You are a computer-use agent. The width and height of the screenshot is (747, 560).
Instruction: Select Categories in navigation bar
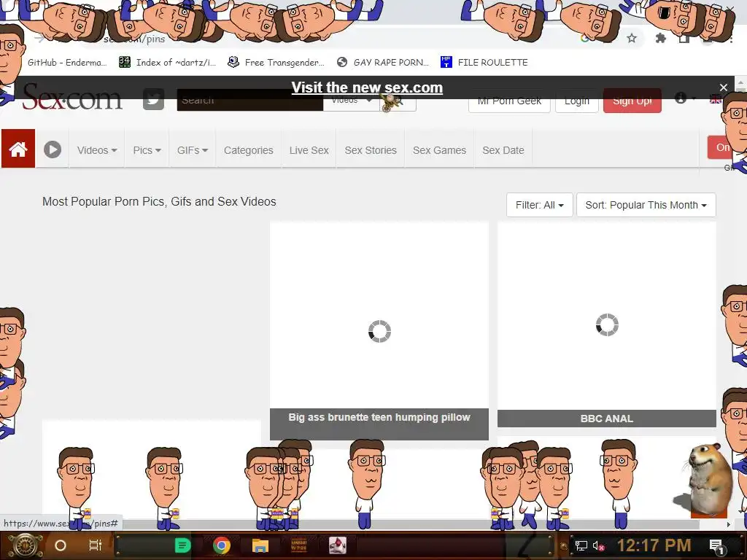point(248,150)
